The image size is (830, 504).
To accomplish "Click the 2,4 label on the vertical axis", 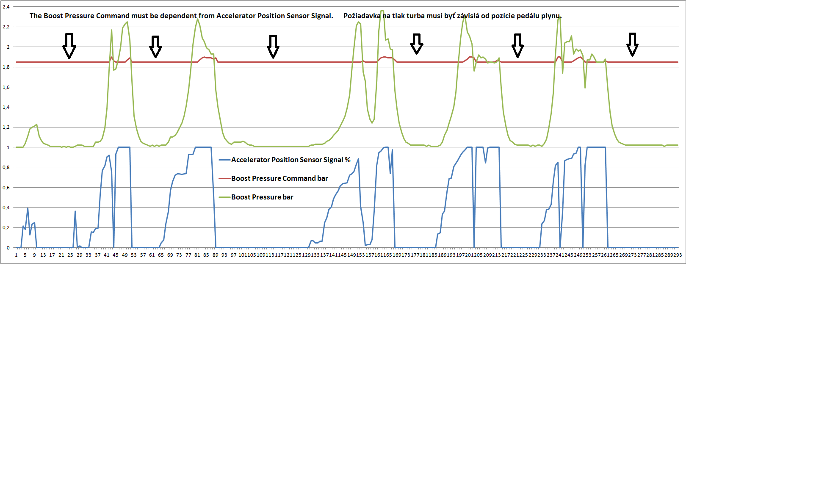I will (6, 7).
